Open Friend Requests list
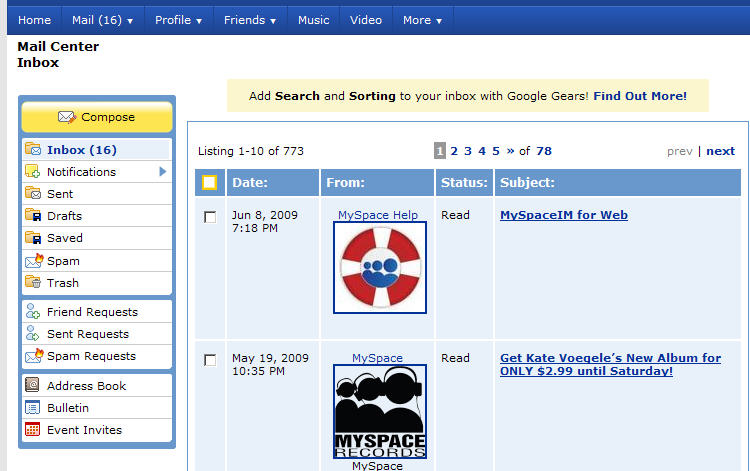The width and height of the screenshot is (750, 471). pyautogui.click(x=96, y=312)
